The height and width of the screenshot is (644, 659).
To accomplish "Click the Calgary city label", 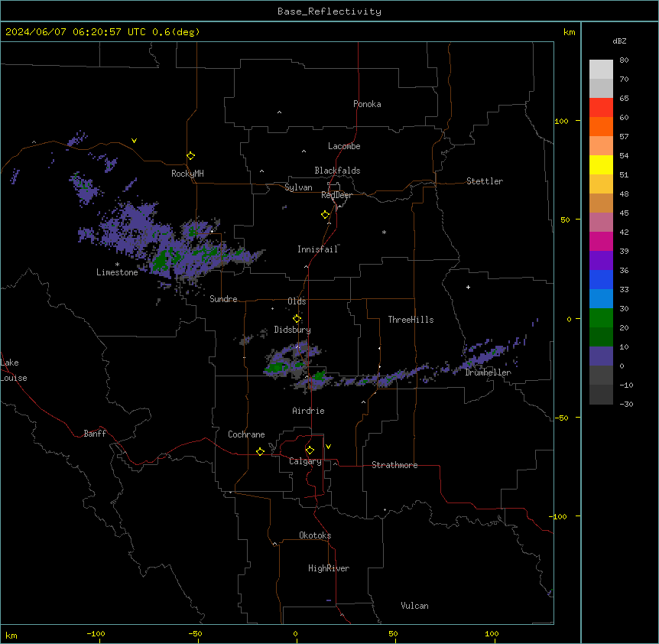I will (x=305, y=461).
